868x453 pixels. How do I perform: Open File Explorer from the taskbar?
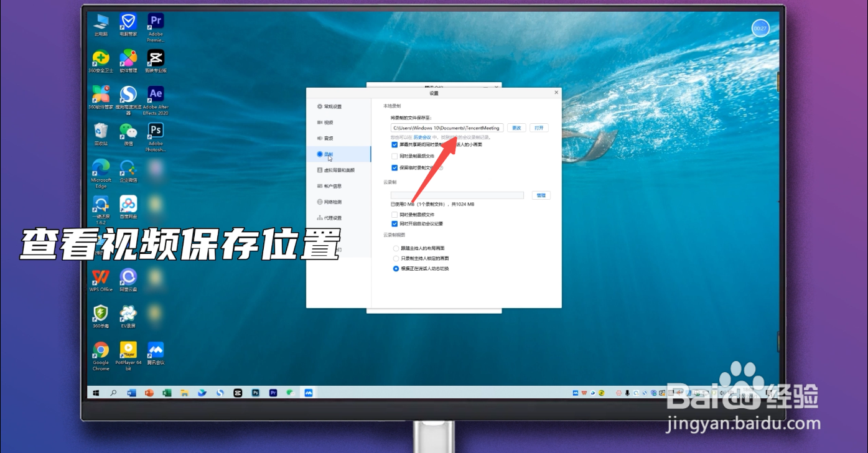coord(184,393)
